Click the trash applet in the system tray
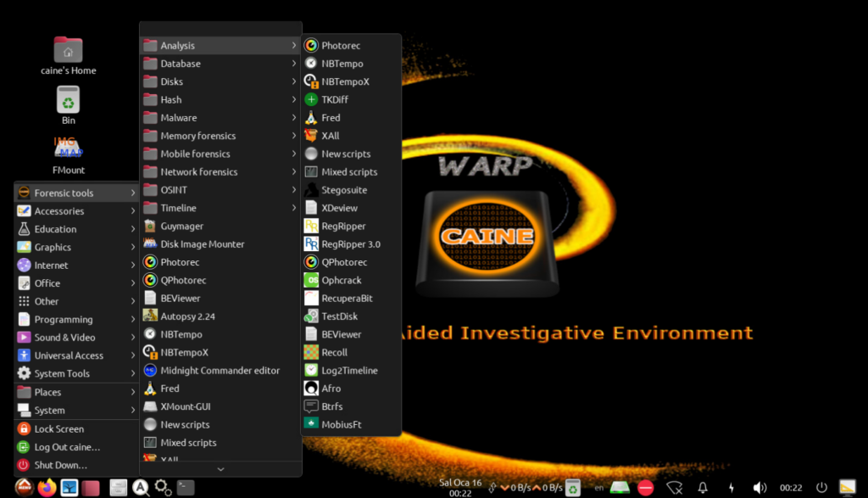The image size is (868, 498). (572, 488)
